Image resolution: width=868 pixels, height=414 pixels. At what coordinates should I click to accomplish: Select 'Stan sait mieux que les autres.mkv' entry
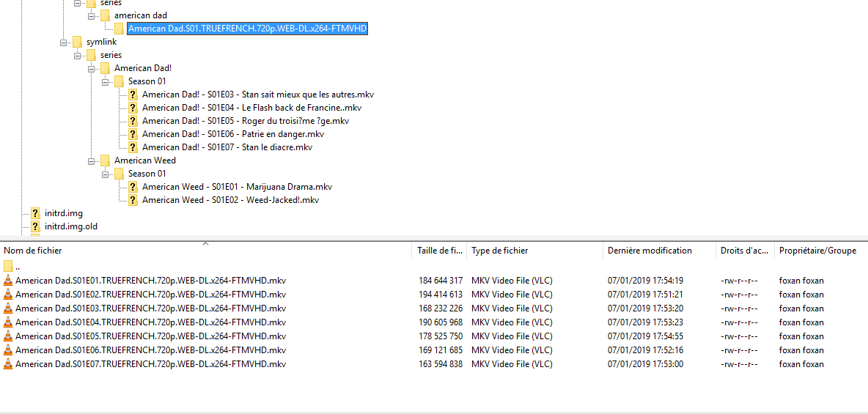pos(259,95)
